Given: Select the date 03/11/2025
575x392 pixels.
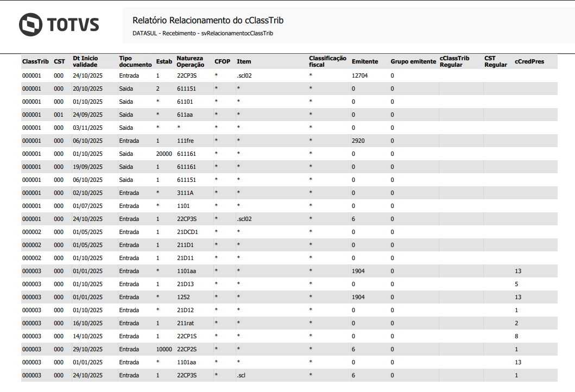Looking at the screenshot, I should point(87,128).
